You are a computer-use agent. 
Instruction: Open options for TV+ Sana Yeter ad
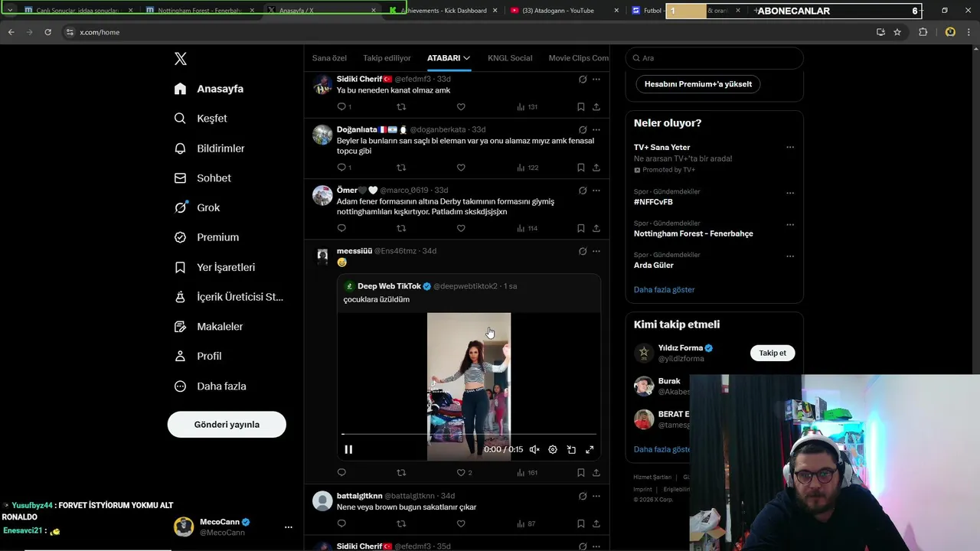click(x=790, y=148)
